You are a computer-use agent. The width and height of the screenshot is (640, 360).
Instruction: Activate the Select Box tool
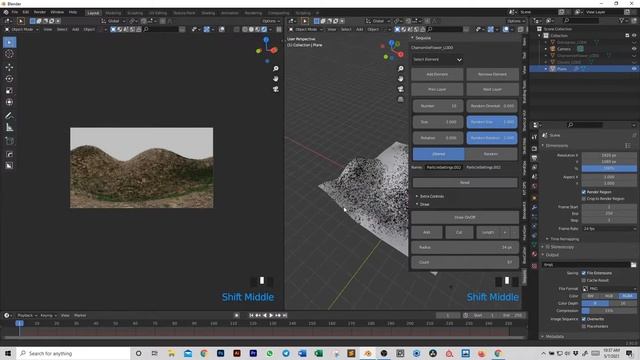tap(9, 42)
